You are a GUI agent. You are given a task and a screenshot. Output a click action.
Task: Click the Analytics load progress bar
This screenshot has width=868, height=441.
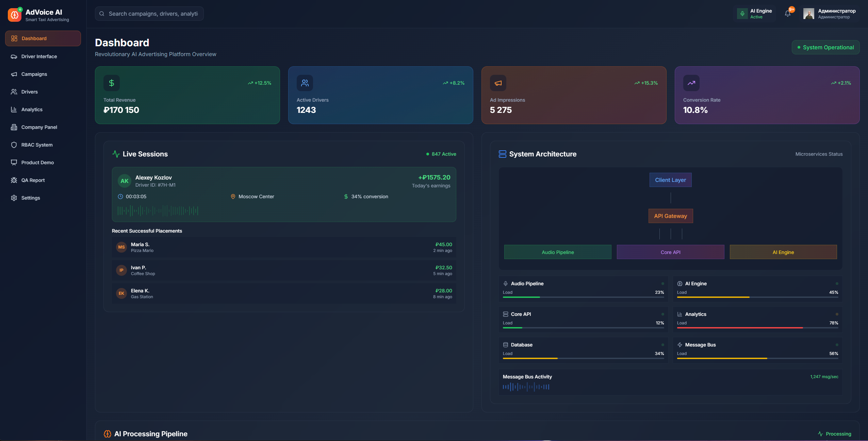[757, 328]
